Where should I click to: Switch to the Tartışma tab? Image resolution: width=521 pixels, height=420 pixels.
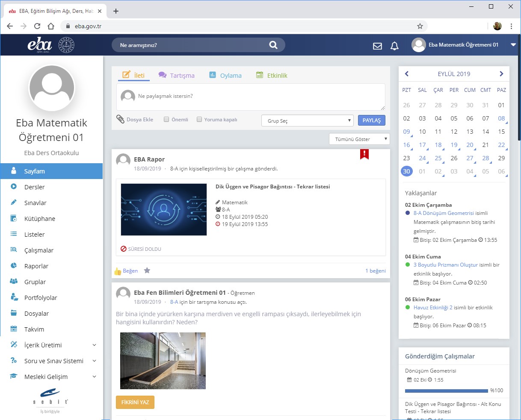coord(176,75)
